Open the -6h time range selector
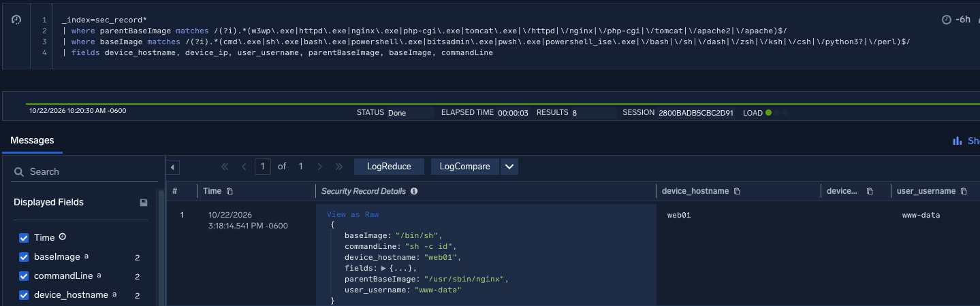 click(955, 20)
